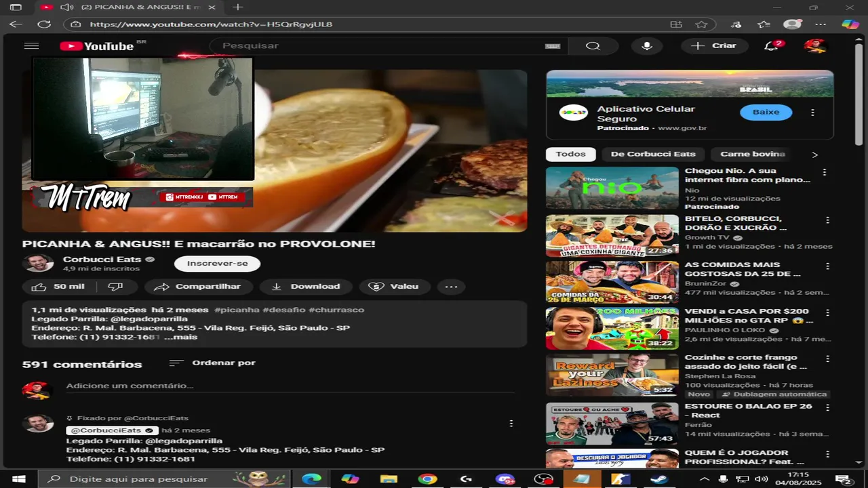Viewport: 868px width, 488px height.
Task: Click the Adicione um comentário field
Action: (x=290, y=386)
